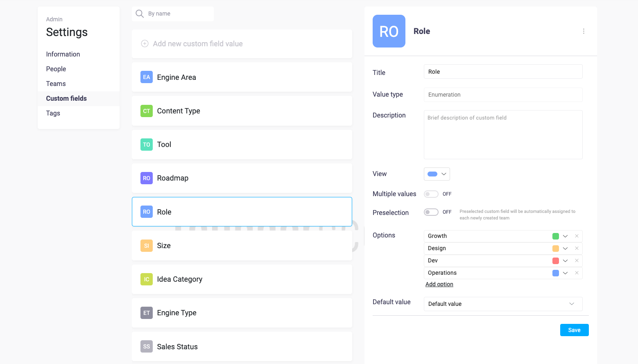Select the red color swatch for Dev
This screenshot has height=364, width=638.
pos(555,260)
